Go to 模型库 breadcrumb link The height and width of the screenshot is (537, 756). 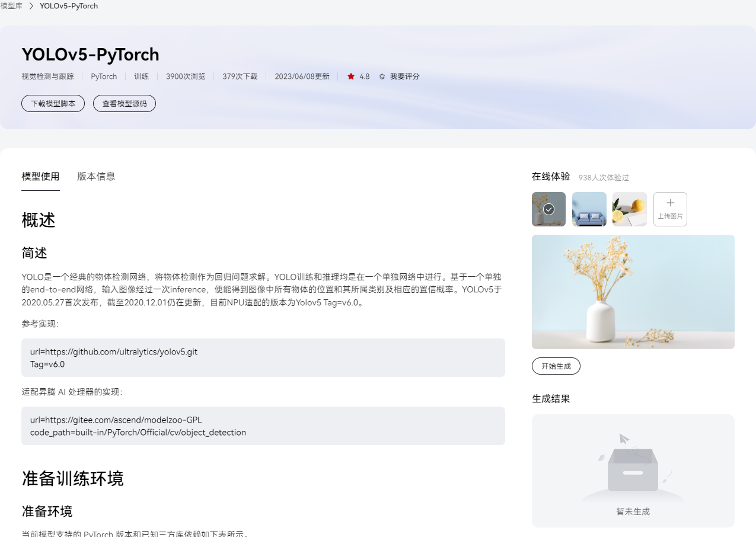[x=11, y=6]
